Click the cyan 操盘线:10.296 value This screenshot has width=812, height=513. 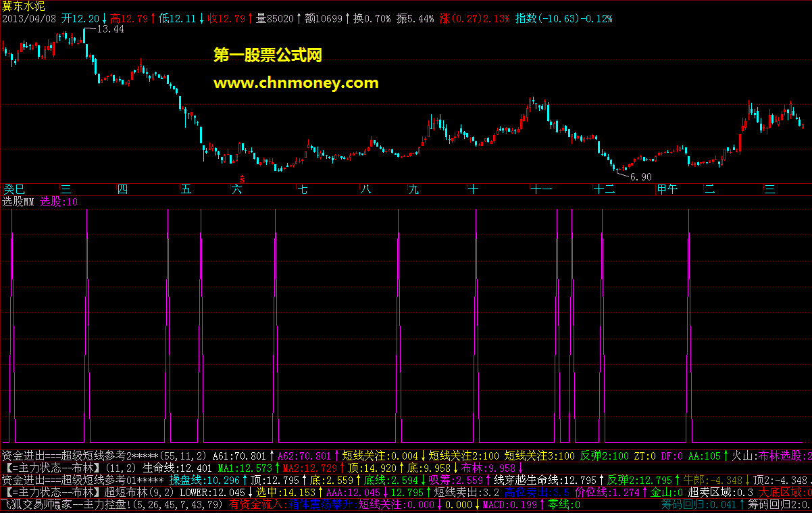204,480
